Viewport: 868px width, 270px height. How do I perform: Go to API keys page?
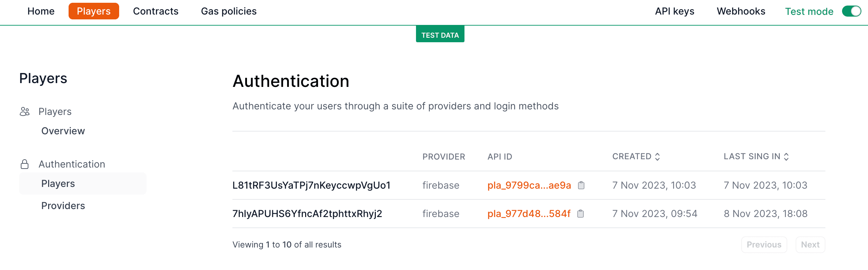tap(674, 11)
